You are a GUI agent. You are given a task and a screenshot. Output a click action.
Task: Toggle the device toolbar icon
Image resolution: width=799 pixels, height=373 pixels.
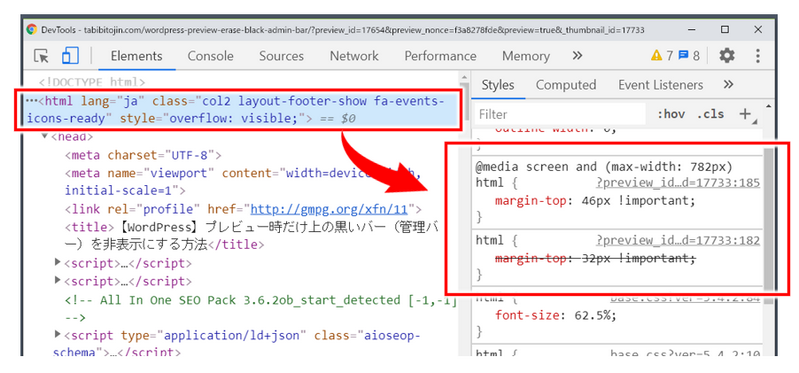click(70, 56)
